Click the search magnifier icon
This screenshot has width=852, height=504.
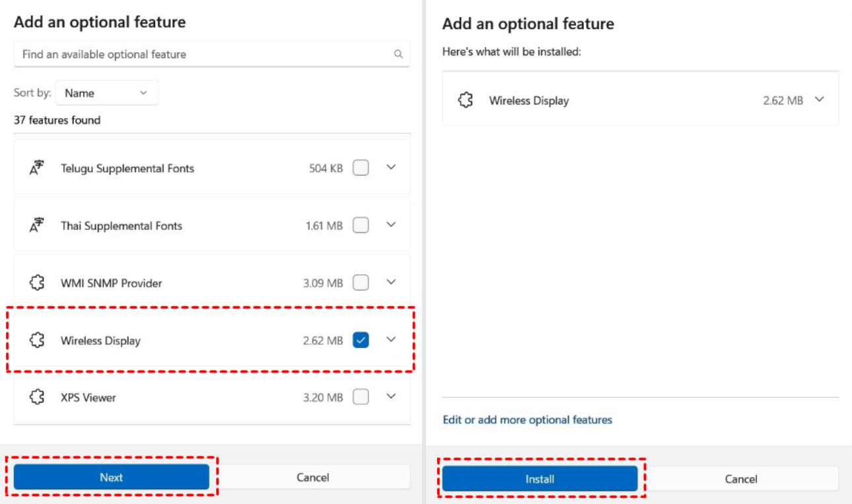tap(398, 54)
